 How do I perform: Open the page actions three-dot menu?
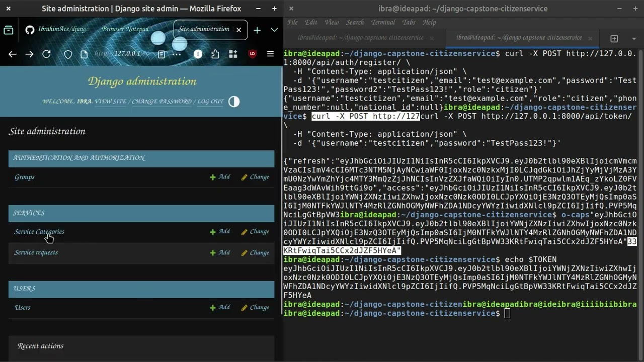(x=177, y=54)
